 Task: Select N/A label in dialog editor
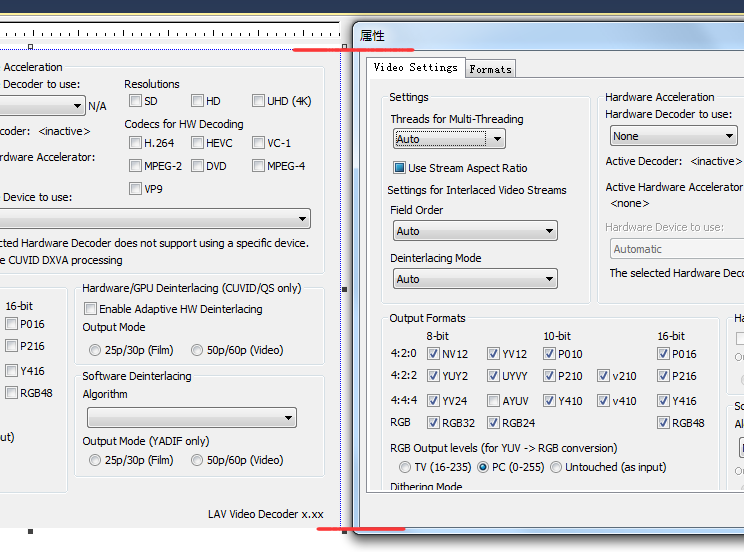point(97,106)
